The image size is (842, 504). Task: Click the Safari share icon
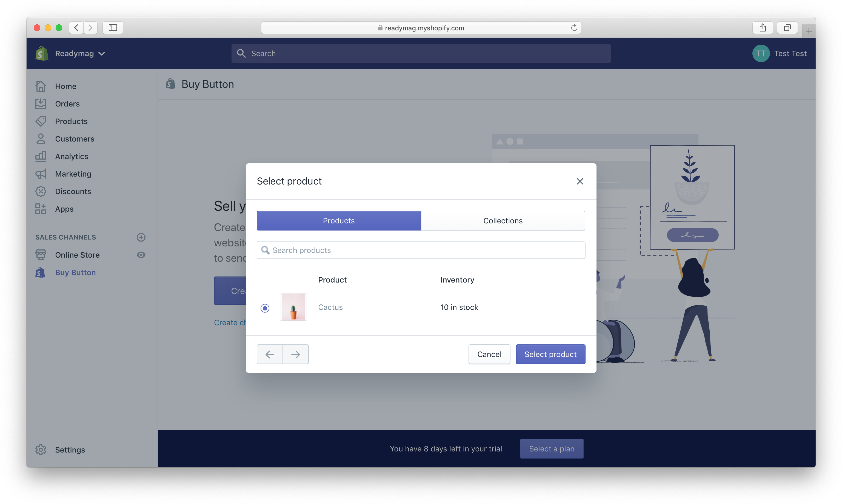point(763,27)
